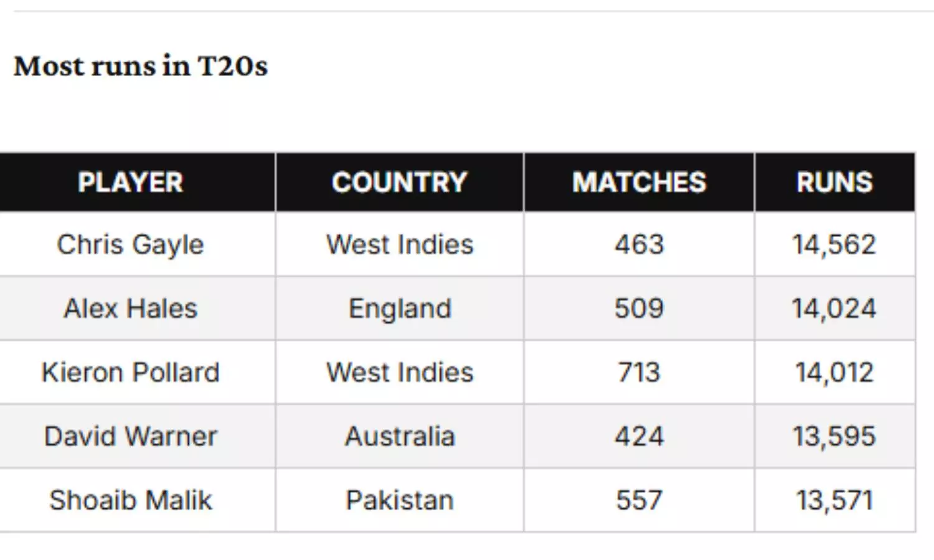The height and width of the screenshot is (560, 934).
Task: Click the 557 matches value
Action: coord(639,500)
